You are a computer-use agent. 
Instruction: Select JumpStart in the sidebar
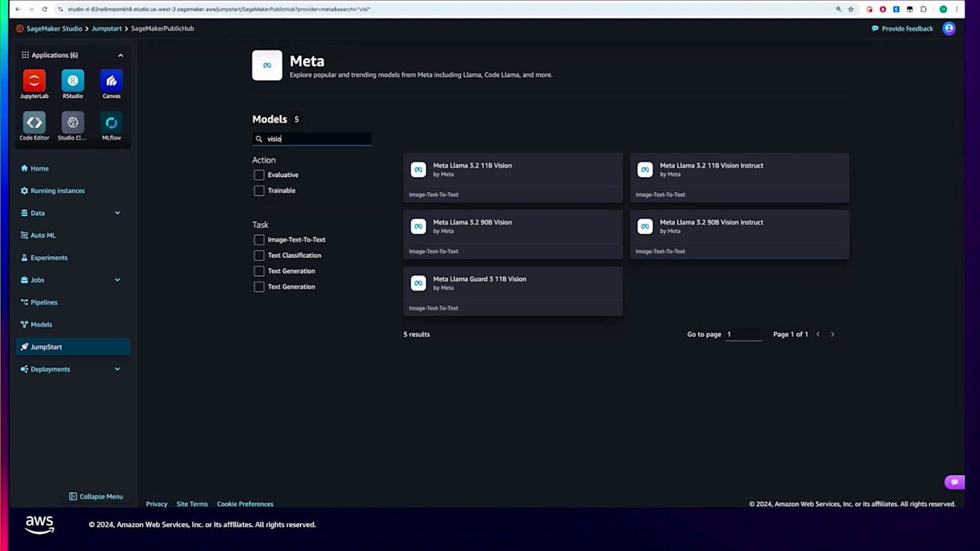tap(73, 347)
